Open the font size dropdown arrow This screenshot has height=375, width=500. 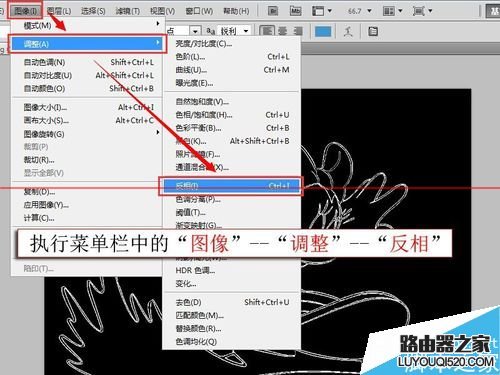point(195,31)
